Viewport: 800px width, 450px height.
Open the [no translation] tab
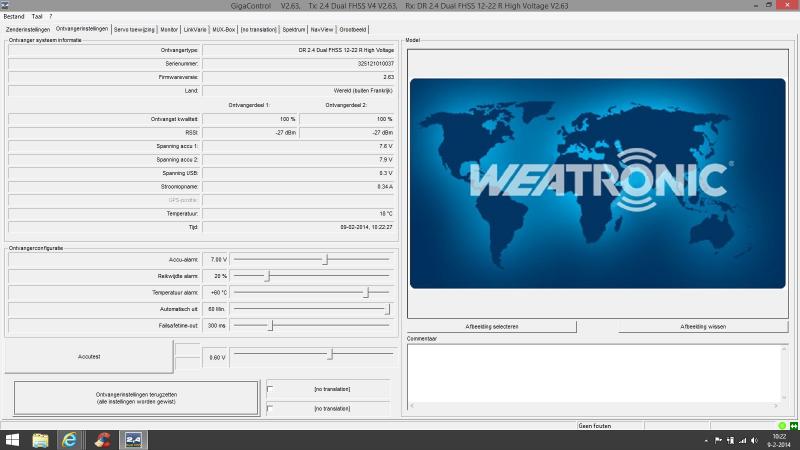click(x=259, y=30)
